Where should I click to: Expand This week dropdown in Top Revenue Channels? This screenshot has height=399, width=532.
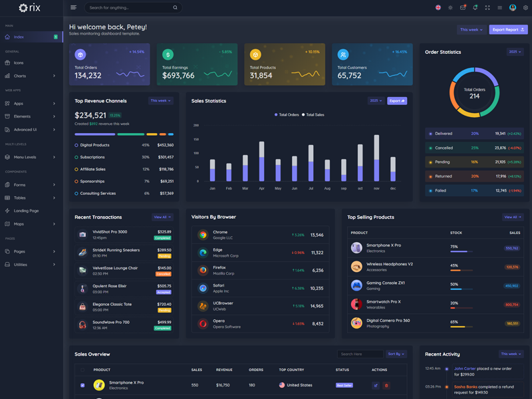(161, 101)
